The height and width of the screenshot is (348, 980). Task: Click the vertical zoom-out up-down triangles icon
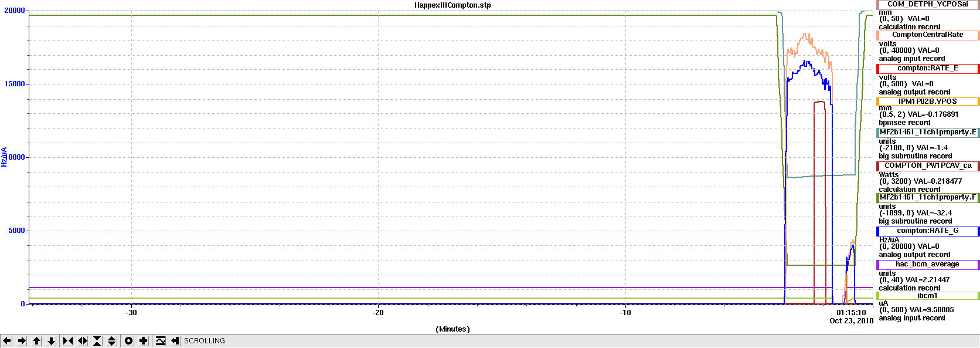[x=112, y=341]
